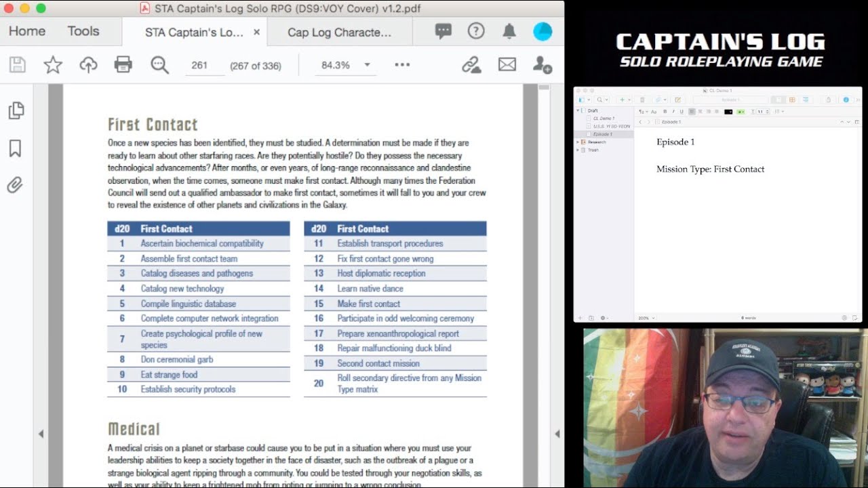
Task: Set right alignment in Scrivener format bar
Action: (709, 112)
